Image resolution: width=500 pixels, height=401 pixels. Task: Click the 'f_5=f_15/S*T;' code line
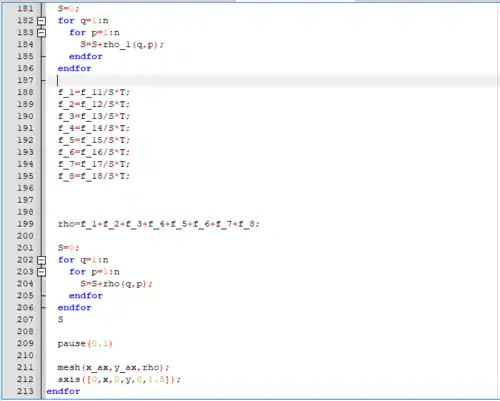tap(94, 140)
